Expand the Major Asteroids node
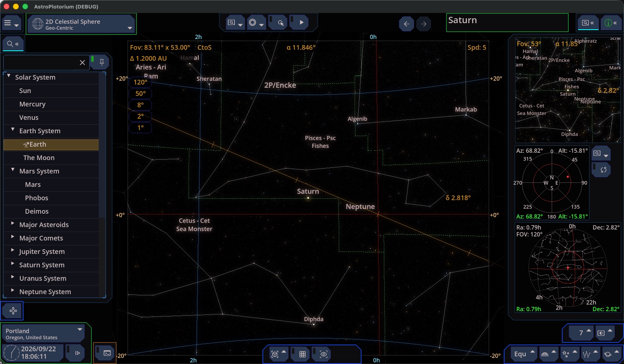Screen dimensions: 624x364 [x=13, y=223]
